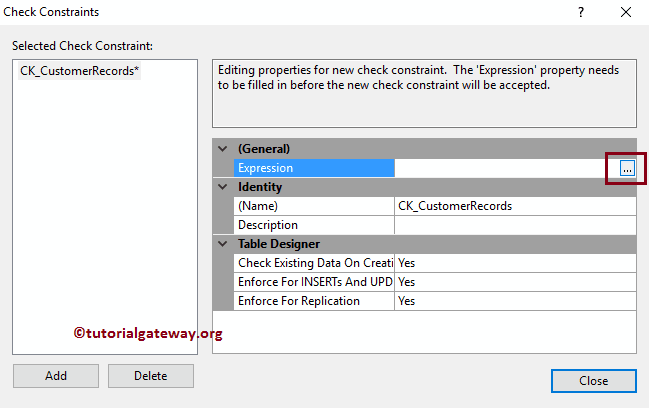
Task: Toggle Check Existing Data On Creation value
Action: point(514,263)
